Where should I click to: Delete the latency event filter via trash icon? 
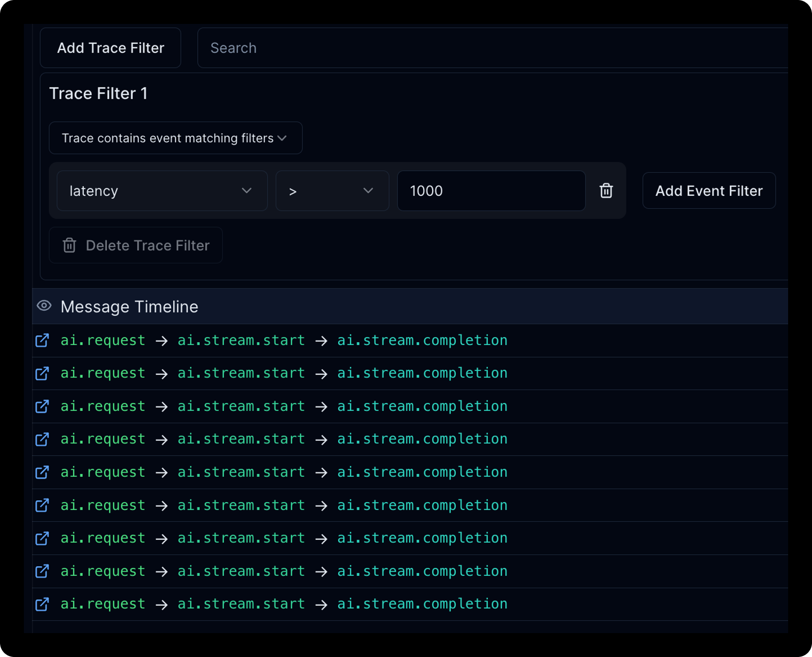606,191
